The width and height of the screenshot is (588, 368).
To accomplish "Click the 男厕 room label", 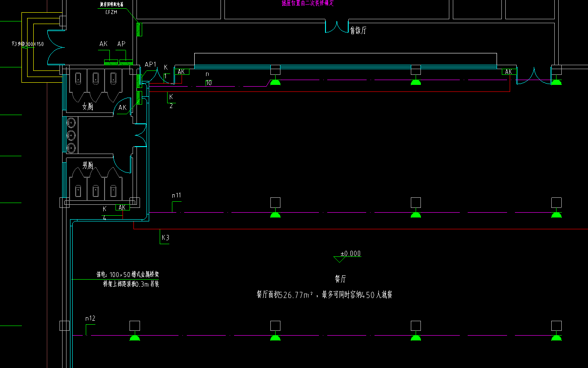I will (87, 165).
